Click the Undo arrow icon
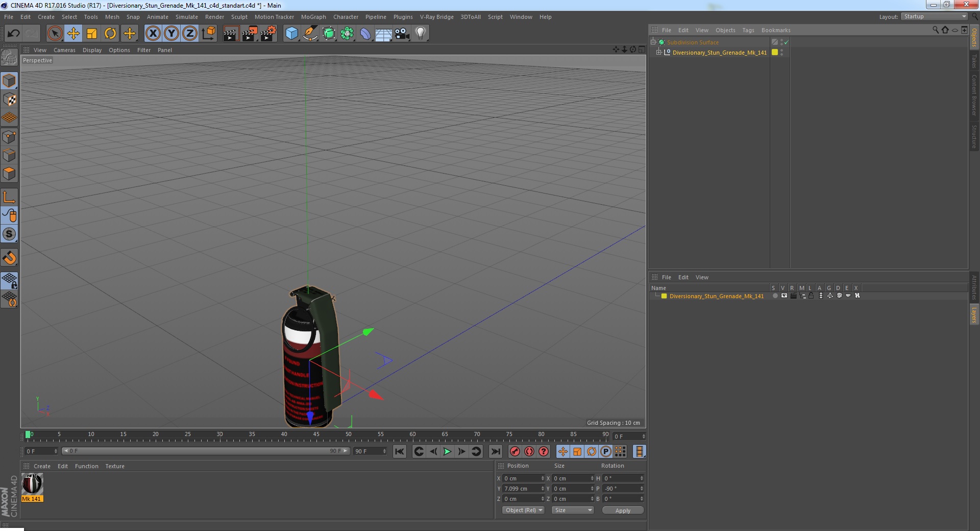 13,34
